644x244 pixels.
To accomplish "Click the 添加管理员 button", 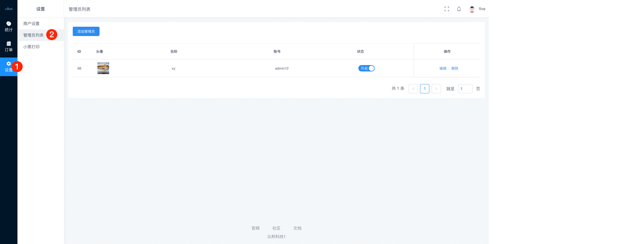I will pos(86,31).
